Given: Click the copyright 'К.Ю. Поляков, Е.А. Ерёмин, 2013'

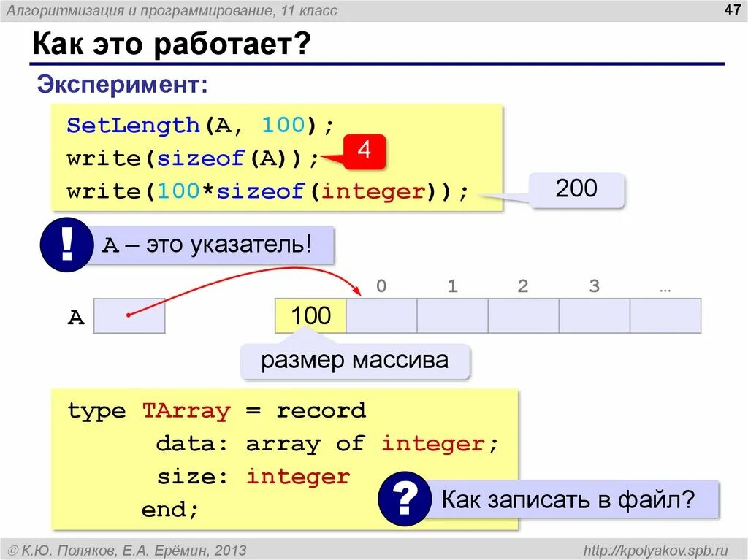Looking at the screenshot, I should tap(127, 551).
